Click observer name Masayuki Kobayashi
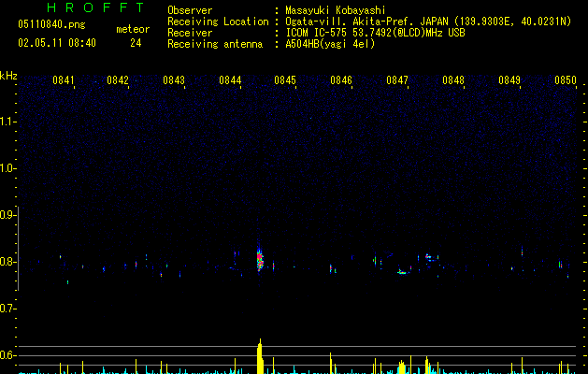The image size is (588, 374). click(x=336, y=10)
